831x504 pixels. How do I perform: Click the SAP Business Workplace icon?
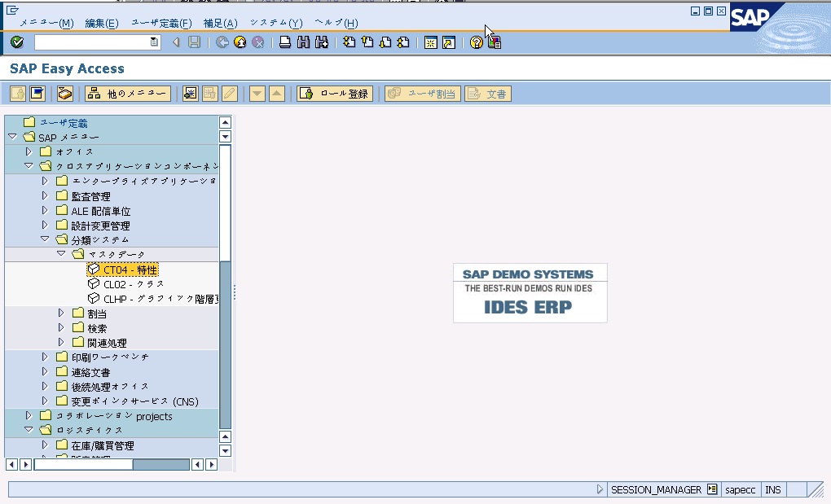pos(64,94)
